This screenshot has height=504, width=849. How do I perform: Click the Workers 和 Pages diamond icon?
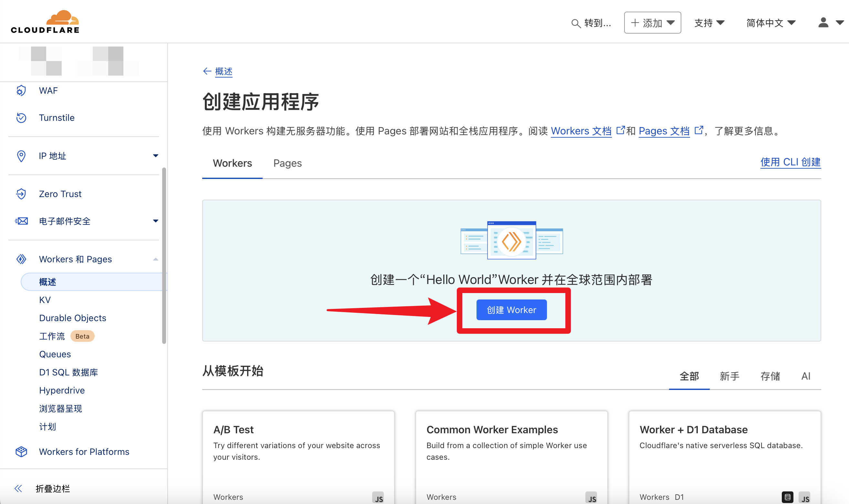tap(21, 259)
